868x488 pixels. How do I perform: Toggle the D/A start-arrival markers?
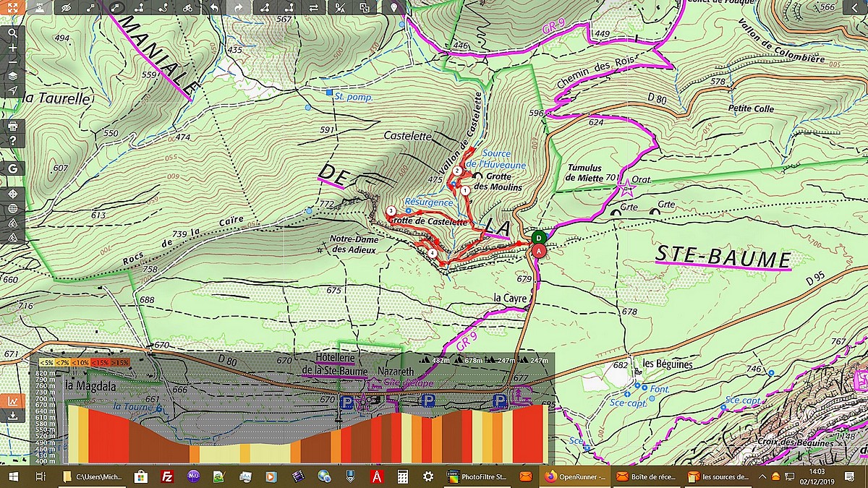coord(340,7)
